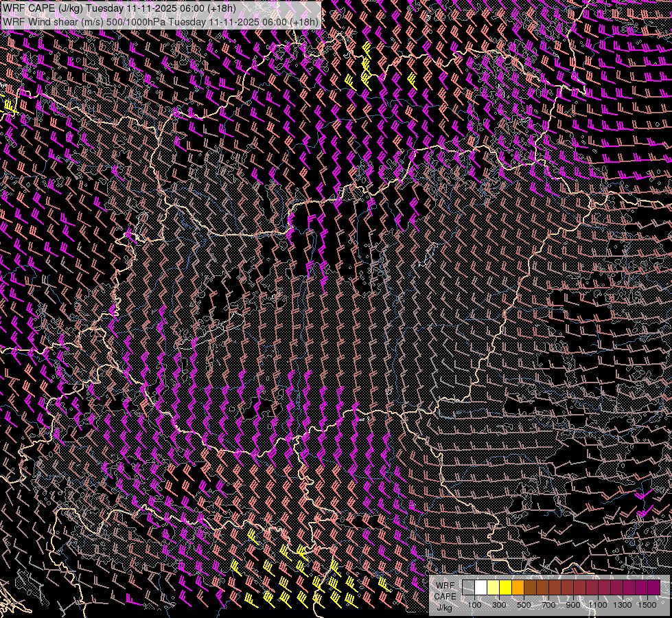Click the '100' legend value
This screenshot has height=618, width=672.
click(x=474, y=605)
